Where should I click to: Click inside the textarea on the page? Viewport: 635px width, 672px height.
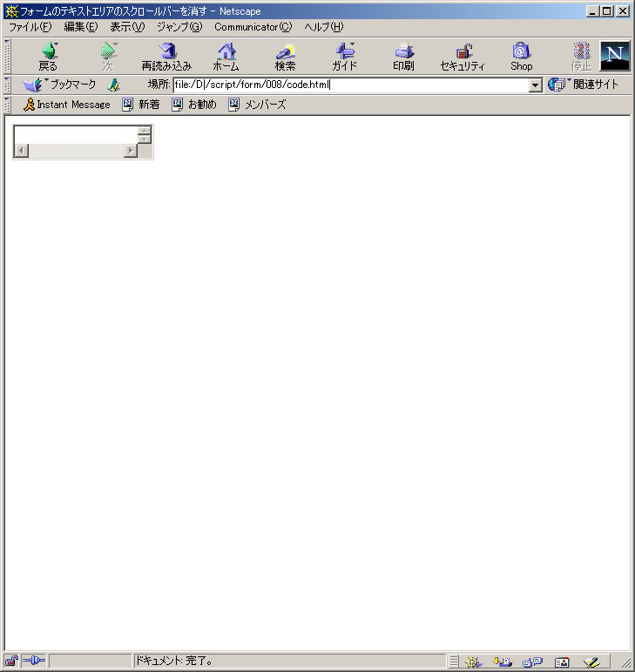(76, 135)
